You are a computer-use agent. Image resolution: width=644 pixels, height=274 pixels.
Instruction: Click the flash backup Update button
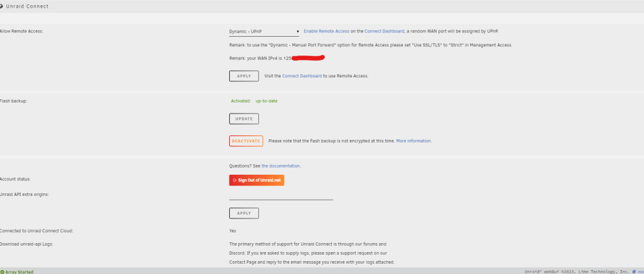244,119
